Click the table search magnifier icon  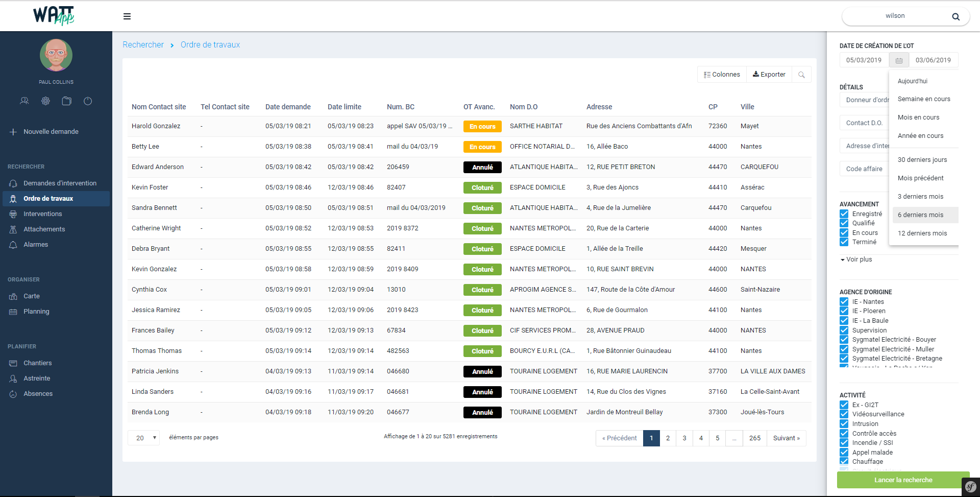(801, 75)
